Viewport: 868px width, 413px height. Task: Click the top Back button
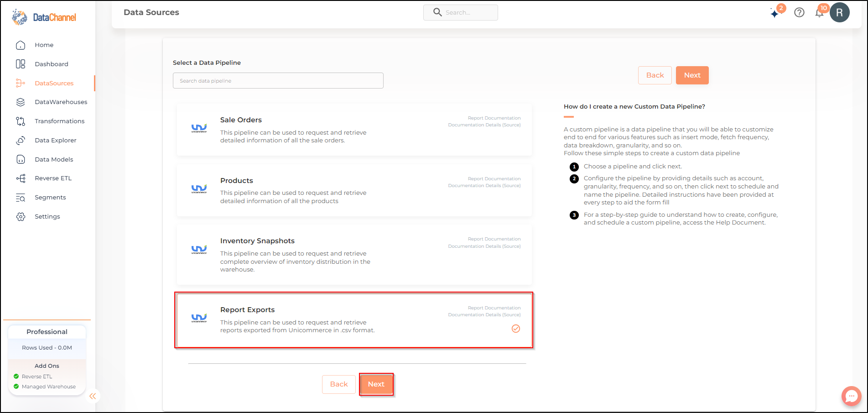(x=655, y=75)
